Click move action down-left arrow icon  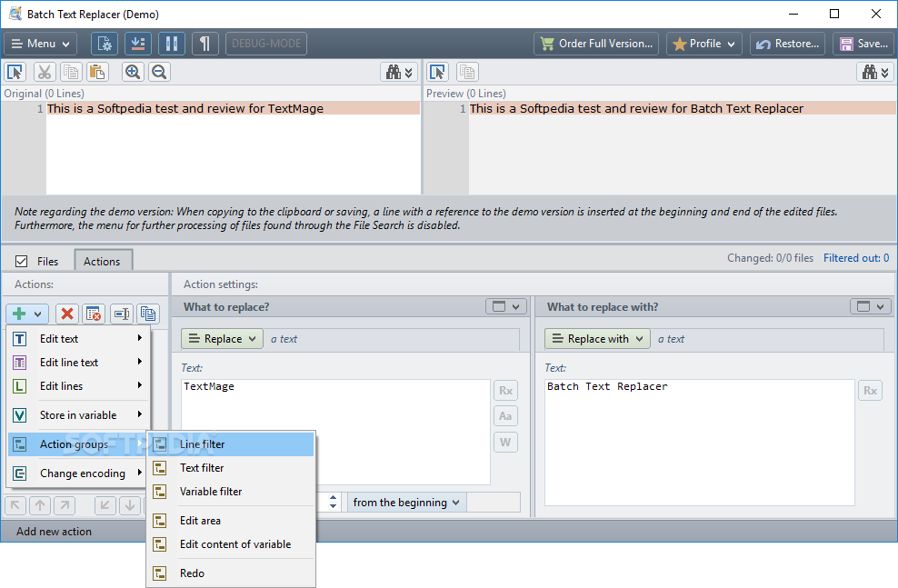(105, 505)
